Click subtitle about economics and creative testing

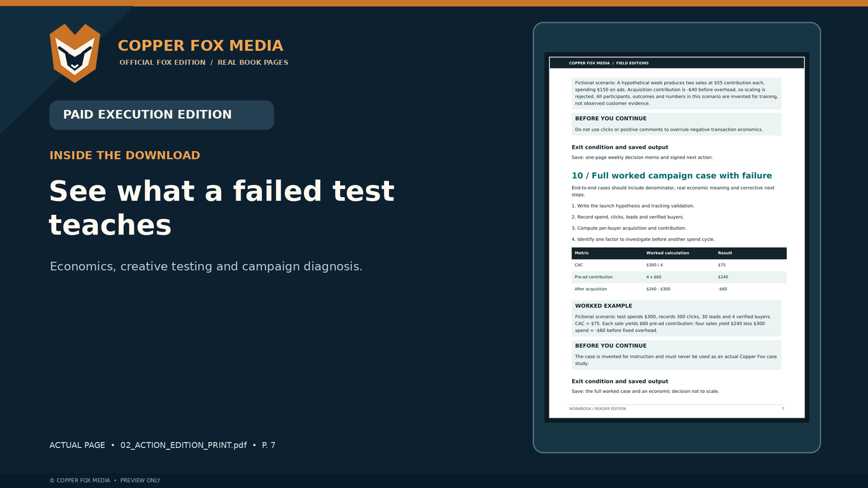tap(206, 266)
